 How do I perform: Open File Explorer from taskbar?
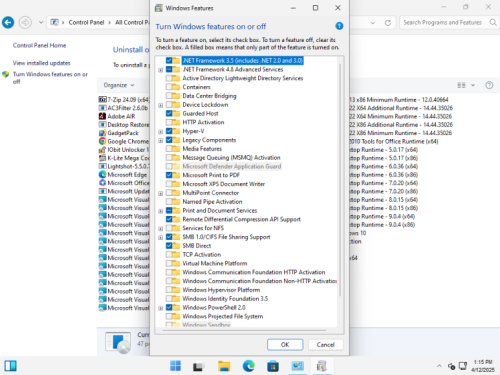click(224, 366)
